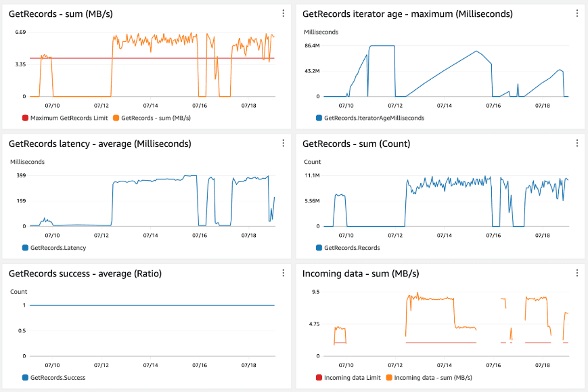This screenshot has width=588, height=392.
Task: Click three-dot menu on GetRecords sum (Count) widget
Action: click(576, 144)
